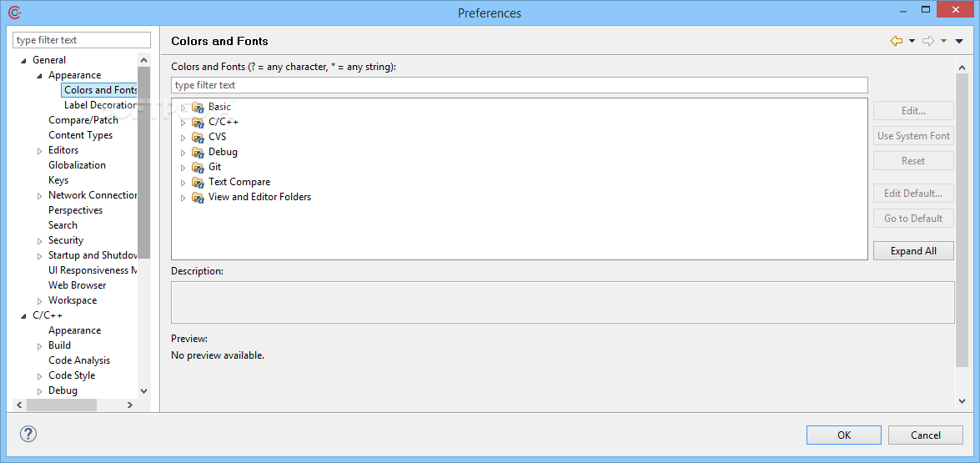
Task: Click the Edit... button
Action: pyautogui.click(x=914, y=111)
